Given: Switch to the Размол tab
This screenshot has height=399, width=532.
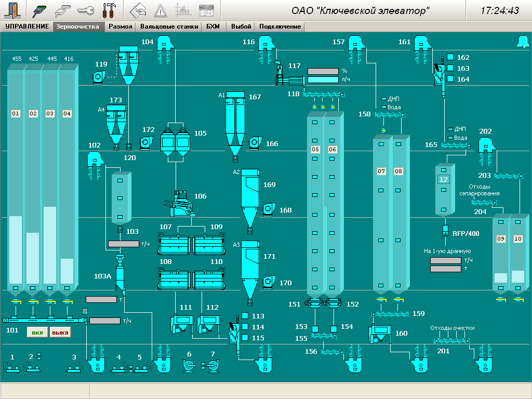Looking at the screenshot, I should (x=121, y=26).
